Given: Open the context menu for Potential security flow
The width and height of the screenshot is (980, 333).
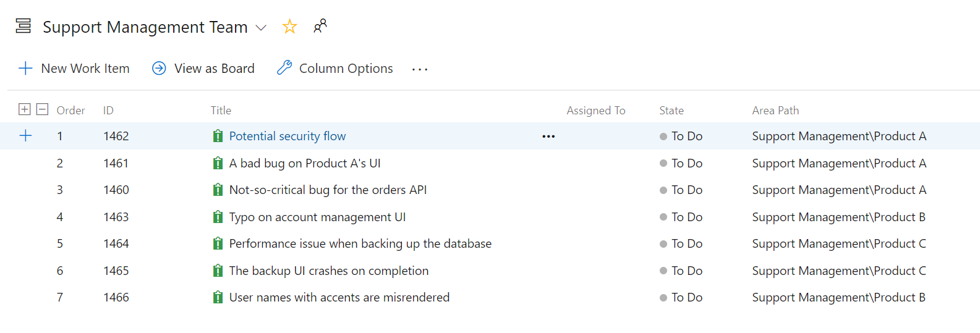Looking at the screenshot, I should pos(548,137).
